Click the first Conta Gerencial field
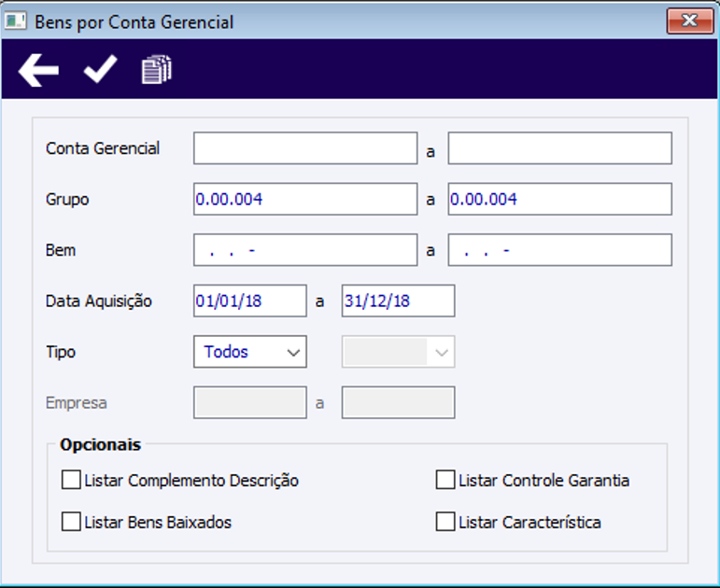Image resolution: width=720 pixels, height=588 pixels. 305,148
